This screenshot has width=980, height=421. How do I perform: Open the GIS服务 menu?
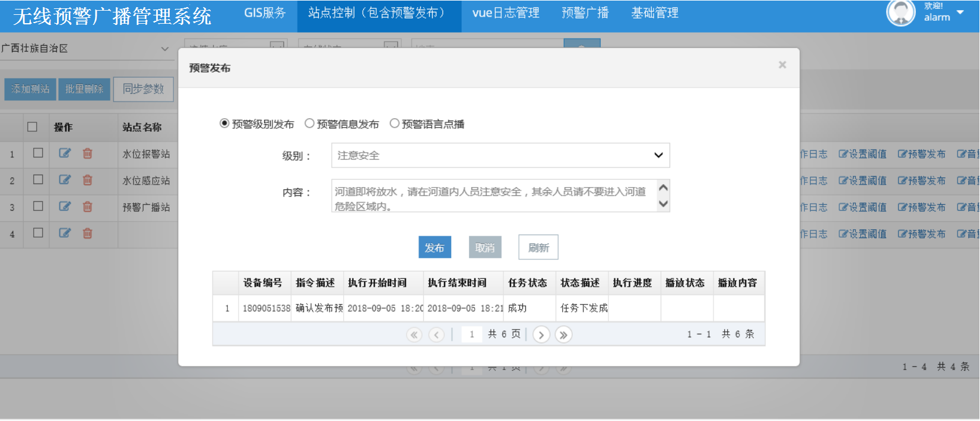[265, 13]
